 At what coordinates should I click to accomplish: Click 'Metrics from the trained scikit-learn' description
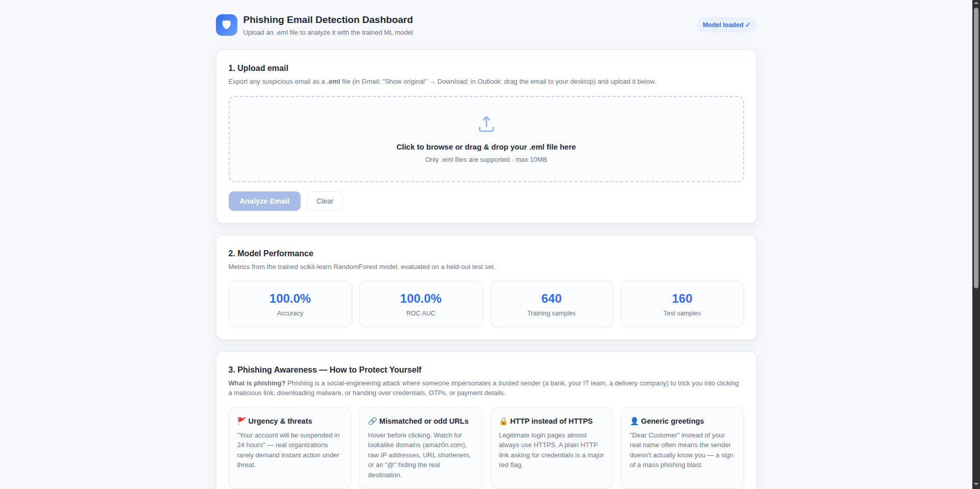(361, 267)
